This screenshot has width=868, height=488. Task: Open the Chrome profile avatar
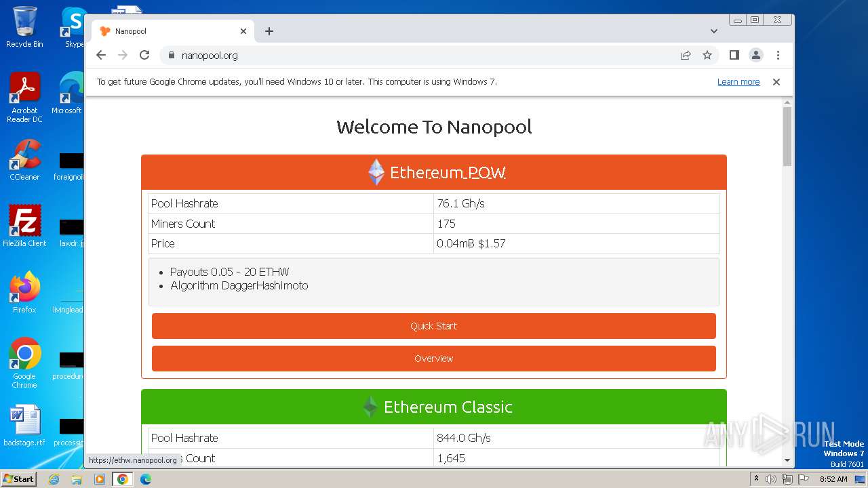(x=756, y=56)
